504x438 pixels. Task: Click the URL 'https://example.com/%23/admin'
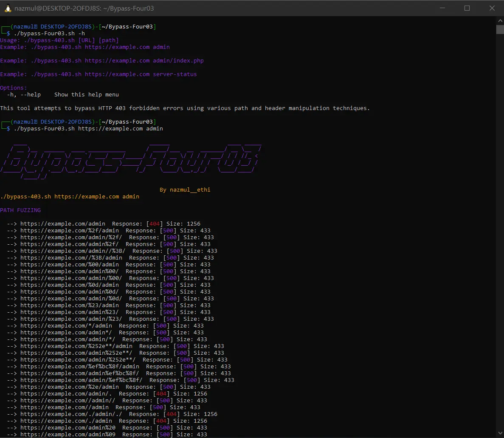click(70, 305)
